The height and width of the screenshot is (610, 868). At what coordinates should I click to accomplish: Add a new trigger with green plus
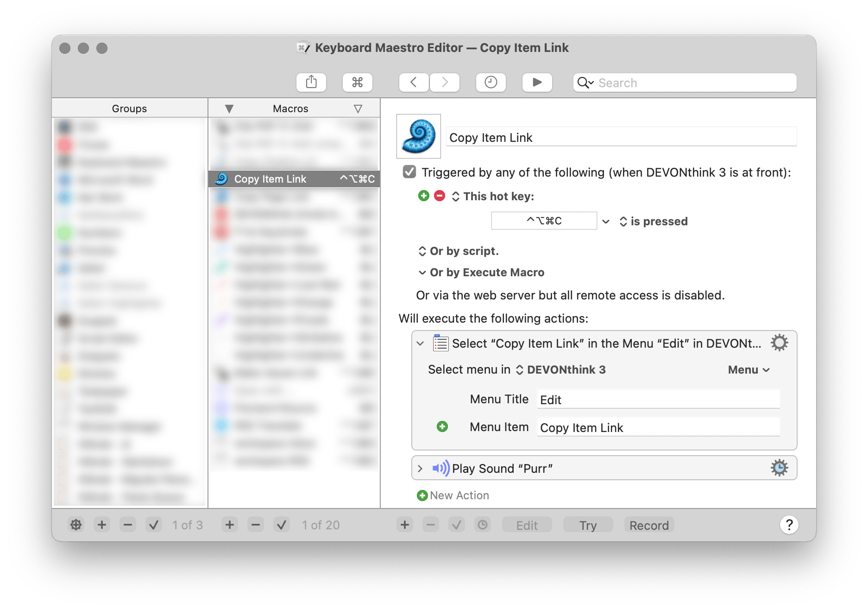423,196
